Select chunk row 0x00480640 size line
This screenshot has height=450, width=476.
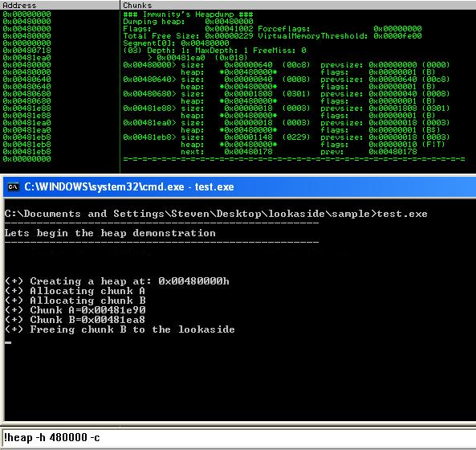point(287,80)
